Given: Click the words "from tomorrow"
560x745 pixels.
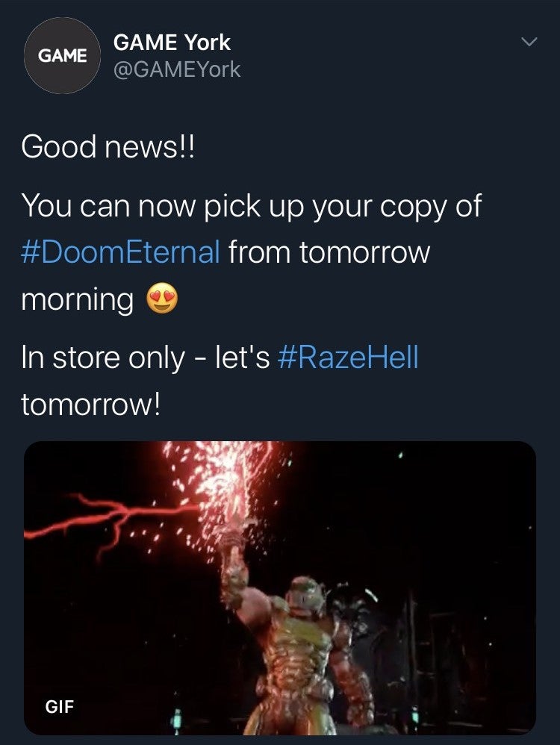Looking at the screenshot, I should pos(329,252).
